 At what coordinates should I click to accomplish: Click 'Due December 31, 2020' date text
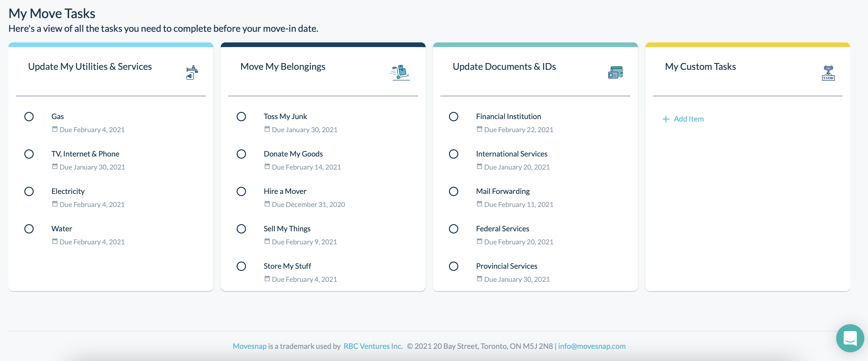(x=308, y=204)
